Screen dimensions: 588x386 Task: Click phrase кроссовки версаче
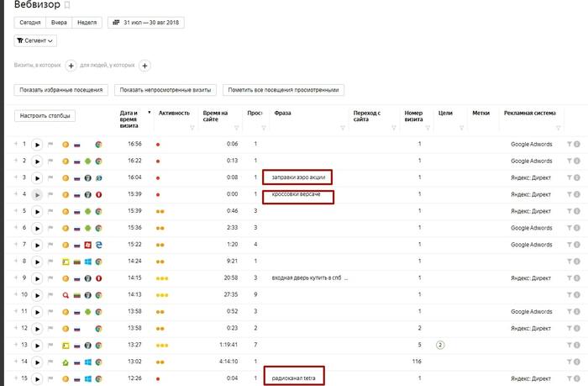click(x=297, y=194)
